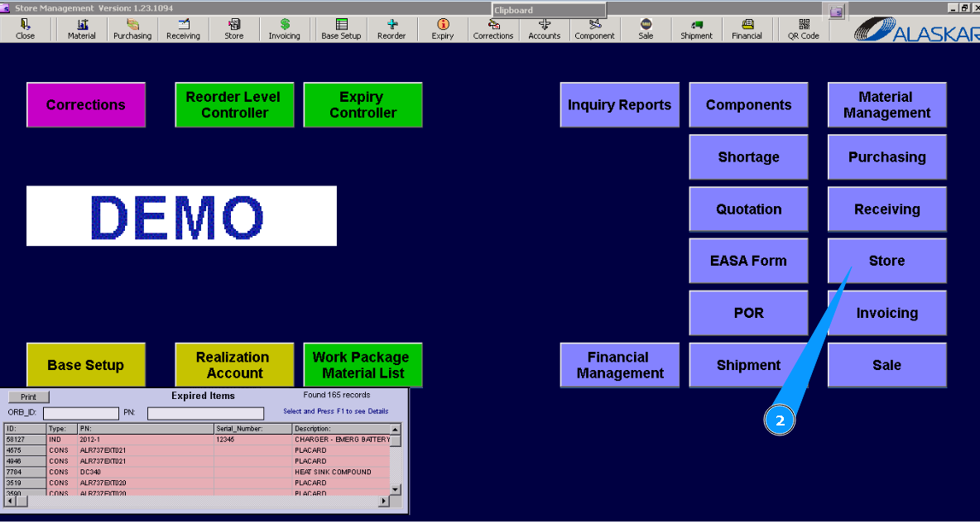980x524 pixels.
Task: Open the EASA Form button
Action: (749, 261)
